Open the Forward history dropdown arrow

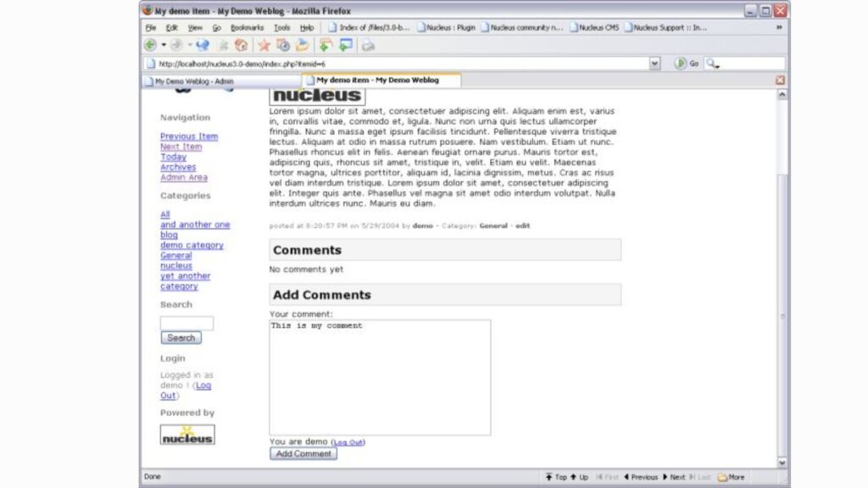pyautogui.click(x=190, y=46)
